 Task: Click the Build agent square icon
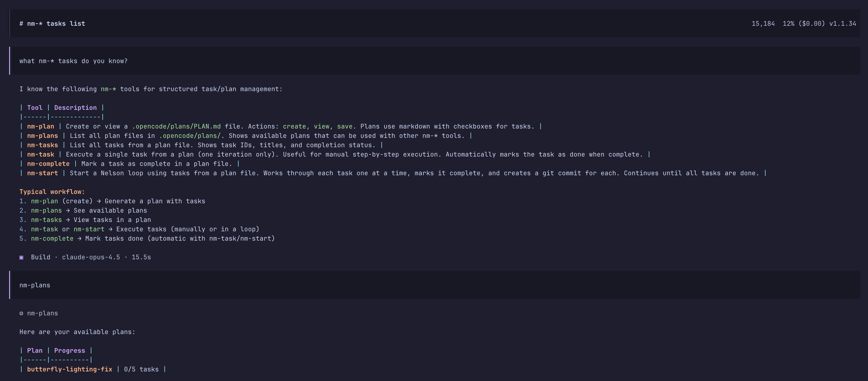(x=21, y=257)
